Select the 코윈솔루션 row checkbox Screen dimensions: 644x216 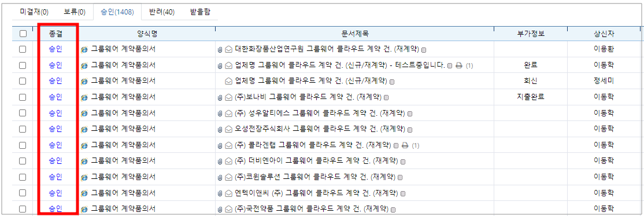tap(23, 177)
